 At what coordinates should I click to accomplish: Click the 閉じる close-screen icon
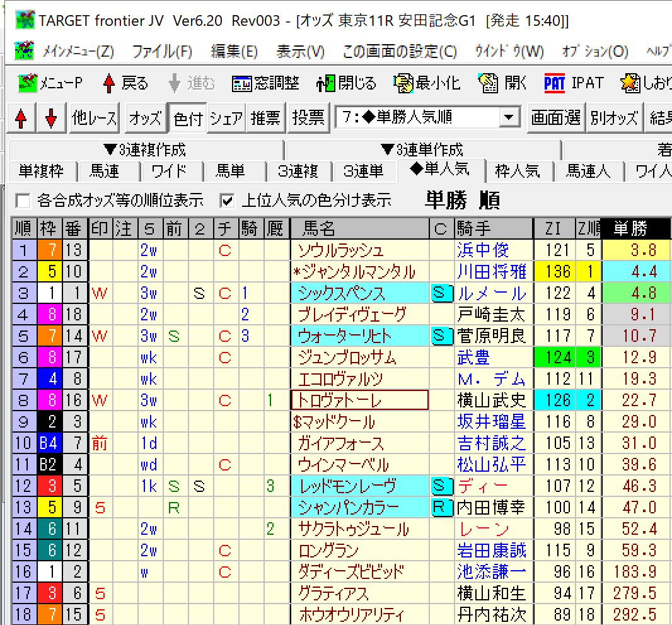(x=326, y=83)
